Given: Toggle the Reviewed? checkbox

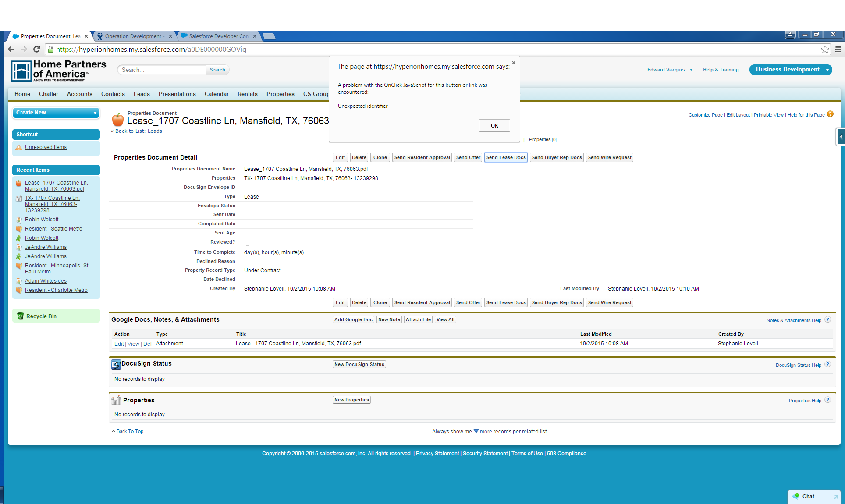Looking at the screenshot, I should (x=249, y=243).
